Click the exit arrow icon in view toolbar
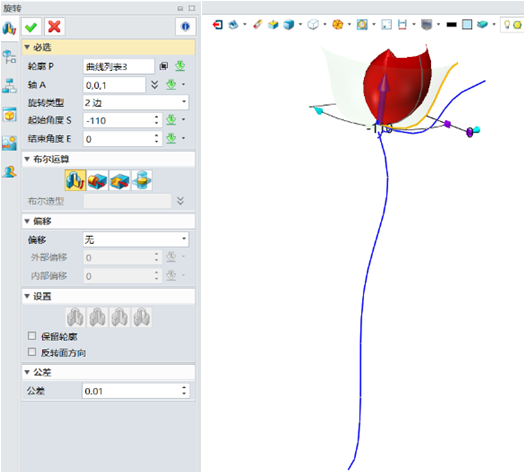526x472 pixels. [218, 24]
